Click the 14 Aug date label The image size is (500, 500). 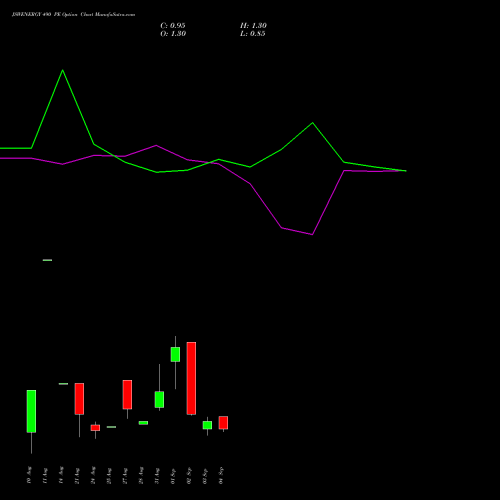point(61,475)
